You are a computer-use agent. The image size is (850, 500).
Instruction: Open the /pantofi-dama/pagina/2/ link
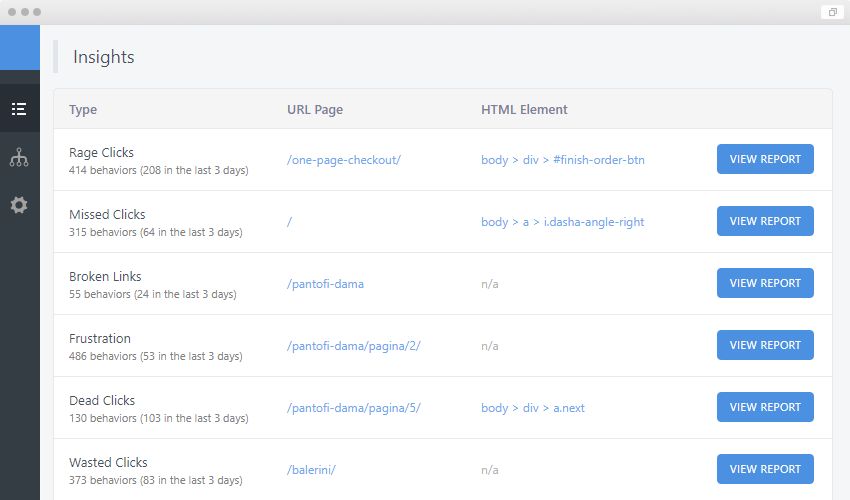click(x=353, y=346)
